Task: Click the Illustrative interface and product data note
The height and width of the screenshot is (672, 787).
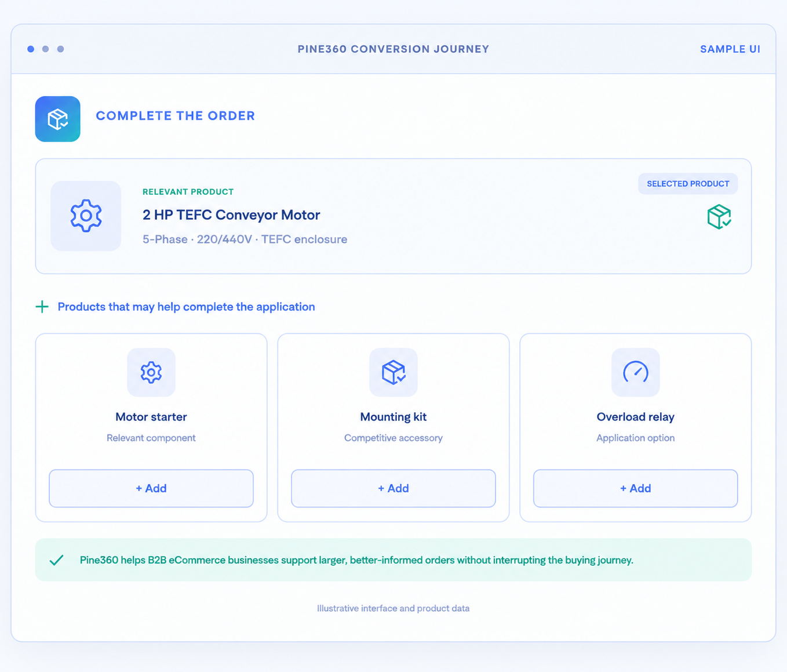Action: tap(394, 608)
